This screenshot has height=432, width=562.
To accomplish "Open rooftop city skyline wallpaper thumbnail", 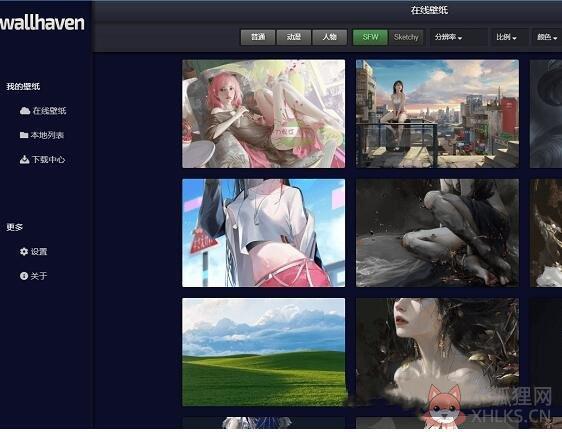I will pyautogui.click(x=437, y=114).
